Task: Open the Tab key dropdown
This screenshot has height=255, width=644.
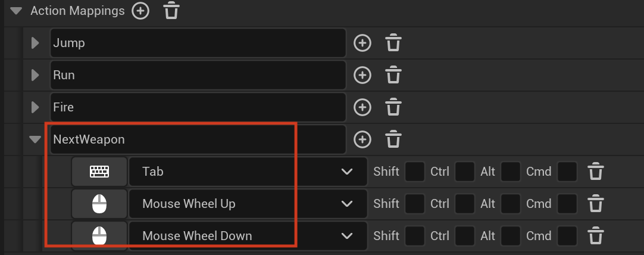Action: click(248, 172)
